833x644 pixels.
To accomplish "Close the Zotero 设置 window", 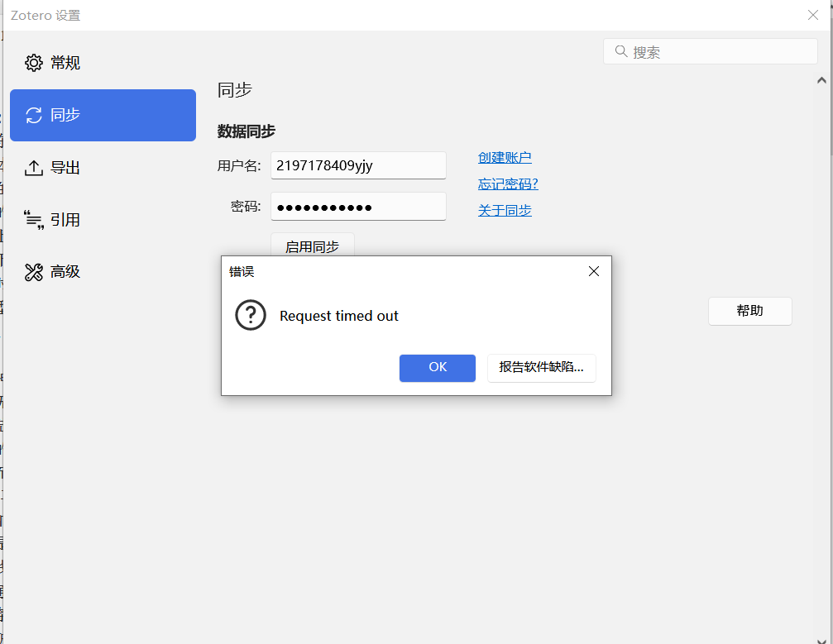I will click(x=813, y=15).
